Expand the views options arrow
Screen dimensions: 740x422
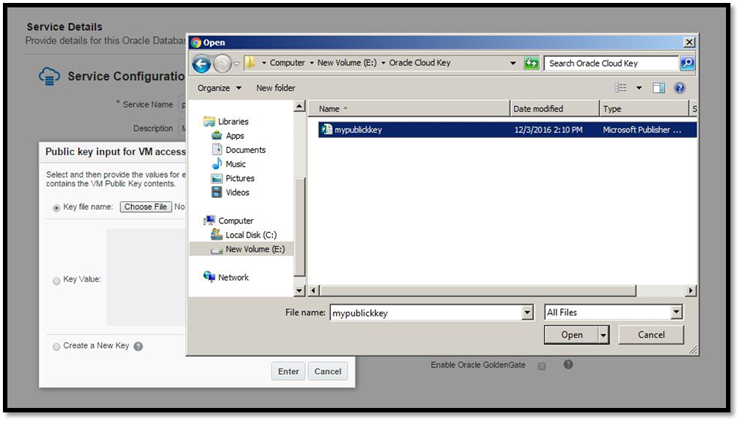[x=639, y=88]
